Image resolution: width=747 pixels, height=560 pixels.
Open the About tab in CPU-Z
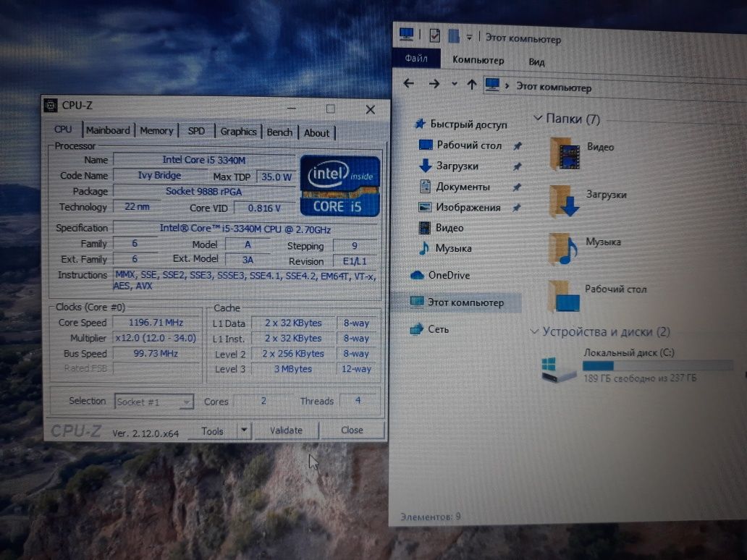[317, 133]
